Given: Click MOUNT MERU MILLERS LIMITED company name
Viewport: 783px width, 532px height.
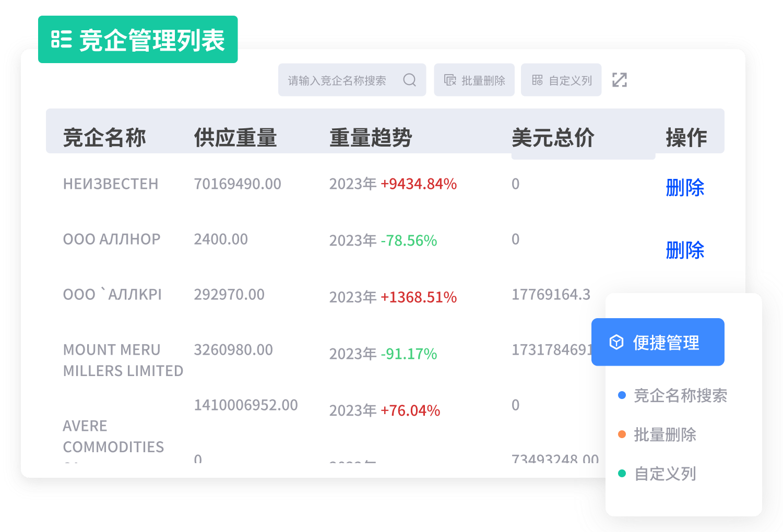Looking at the screenshot, I should pos(123,360).
